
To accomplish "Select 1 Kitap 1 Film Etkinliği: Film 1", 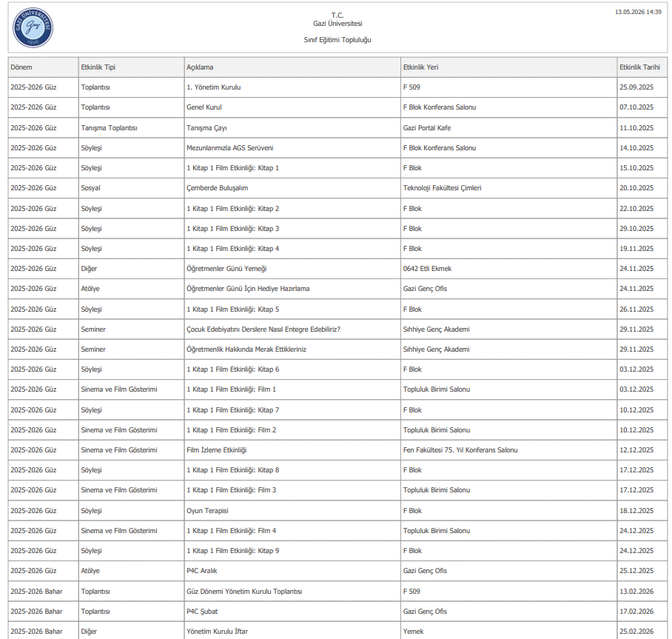I will pos(292,389).
